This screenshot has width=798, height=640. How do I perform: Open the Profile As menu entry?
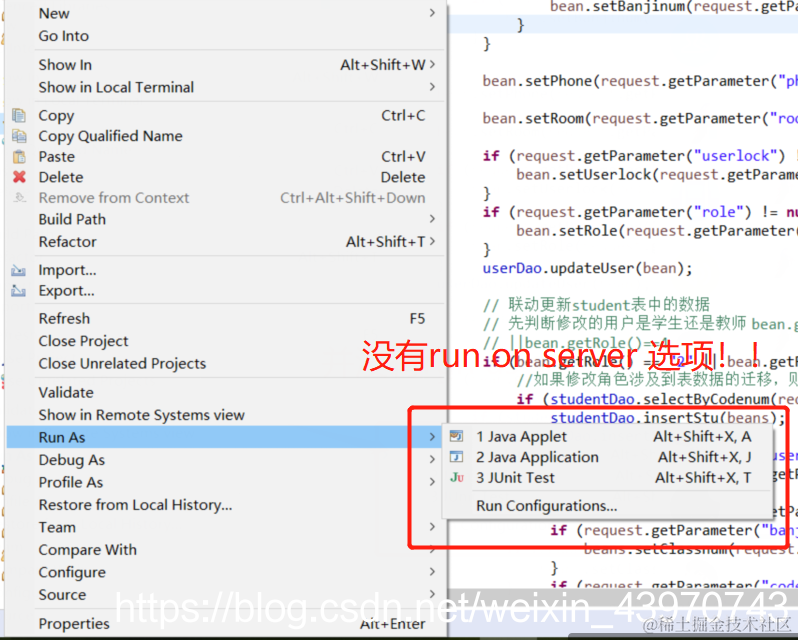226,482
